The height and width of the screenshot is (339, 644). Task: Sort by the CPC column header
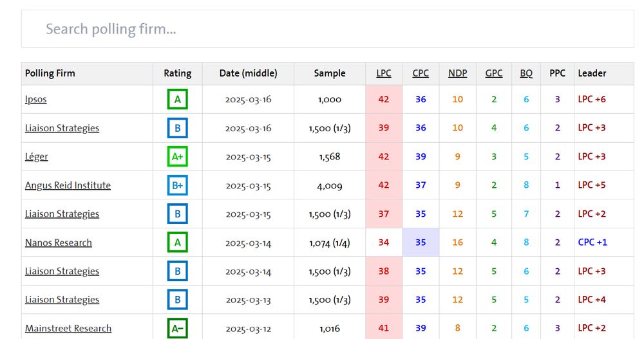[421, 73]
